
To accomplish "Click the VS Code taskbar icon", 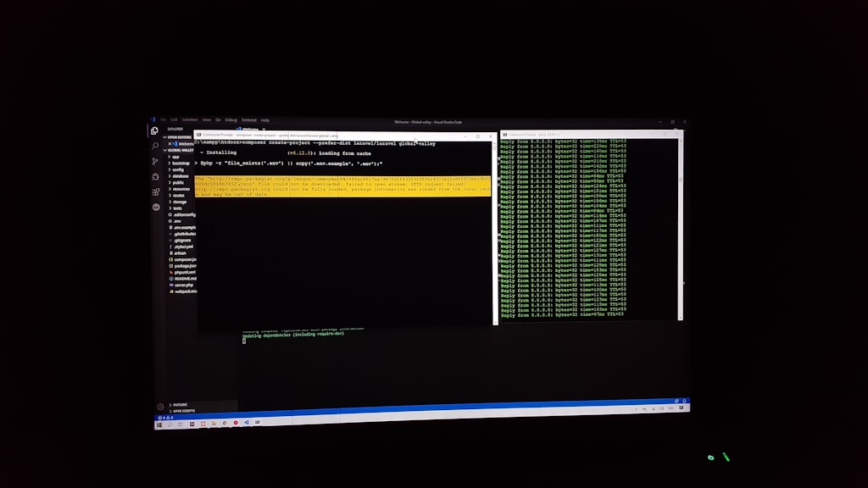I will (247, 423).
